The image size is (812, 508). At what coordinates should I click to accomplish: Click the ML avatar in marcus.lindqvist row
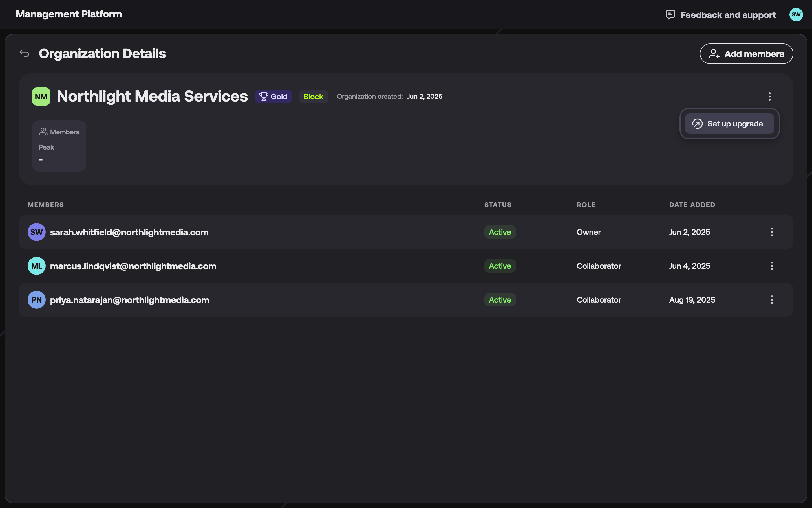point(37,266)
